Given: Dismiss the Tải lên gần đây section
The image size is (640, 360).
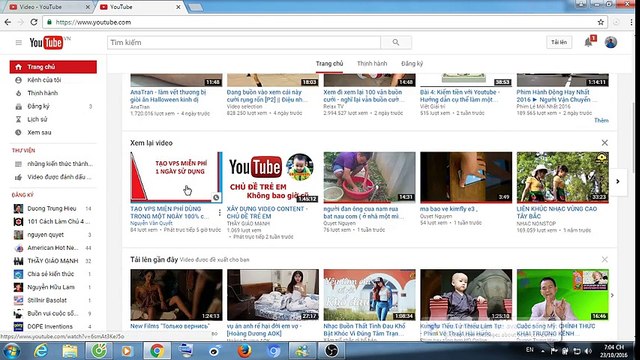Looking at the screenshot, I should pyautogui.click(x=604, y=259).
